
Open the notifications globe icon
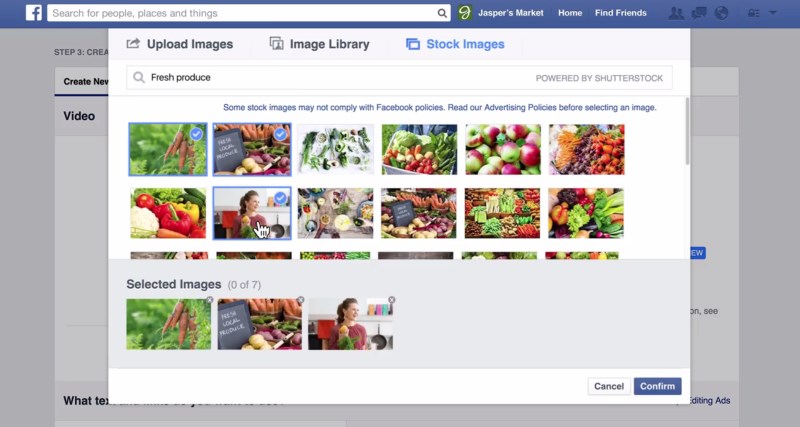coord(721,13)
